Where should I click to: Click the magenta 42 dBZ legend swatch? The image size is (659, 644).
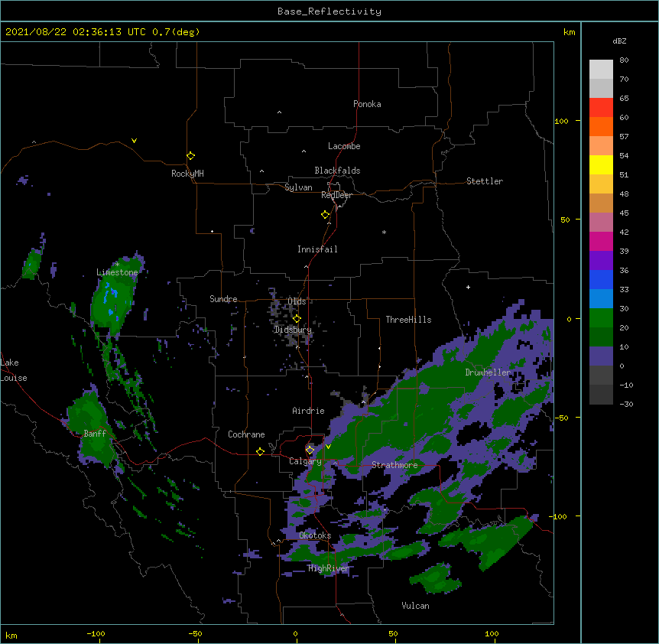(601, 241)
